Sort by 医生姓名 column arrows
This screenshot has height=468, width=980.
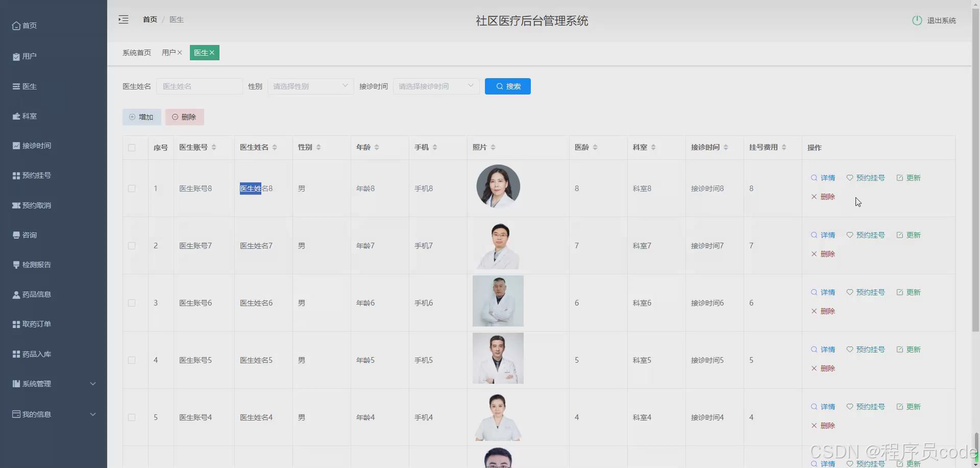tap(275, 147)
